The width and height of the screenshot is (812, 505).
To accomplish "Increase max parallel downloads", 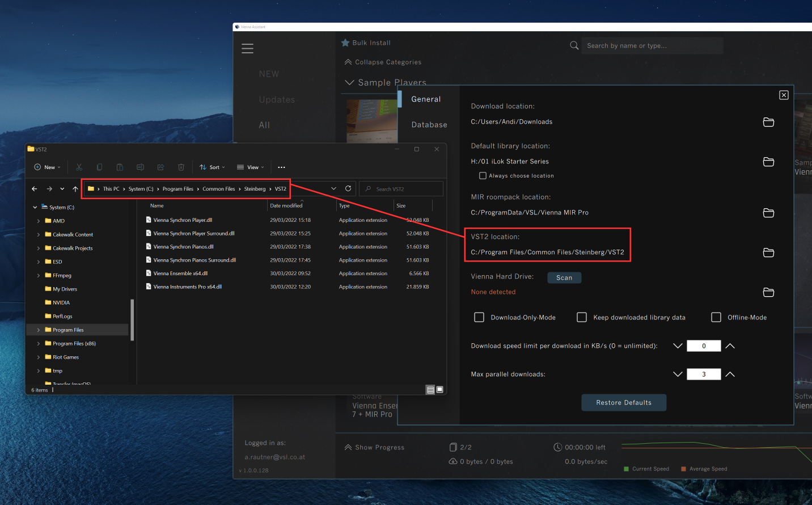I will 730,374.
